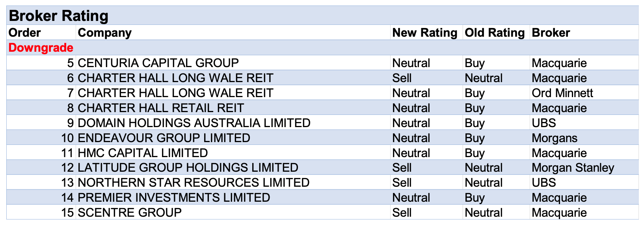The image size is (644, 225).
Task: Click the Morgans broker cell
Action: (554, 138)
